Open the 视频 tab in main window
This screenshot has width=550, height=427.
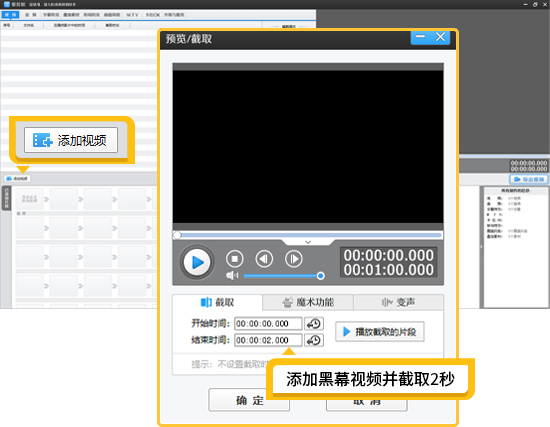pos(10,15)
